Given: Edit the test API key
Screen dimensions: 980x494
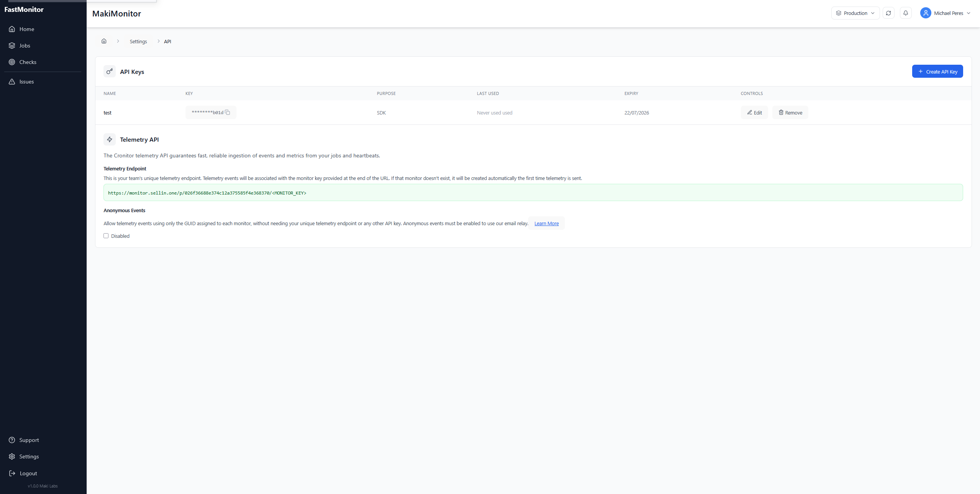Looking at the screenshot, I should click(x=753, y=112).
